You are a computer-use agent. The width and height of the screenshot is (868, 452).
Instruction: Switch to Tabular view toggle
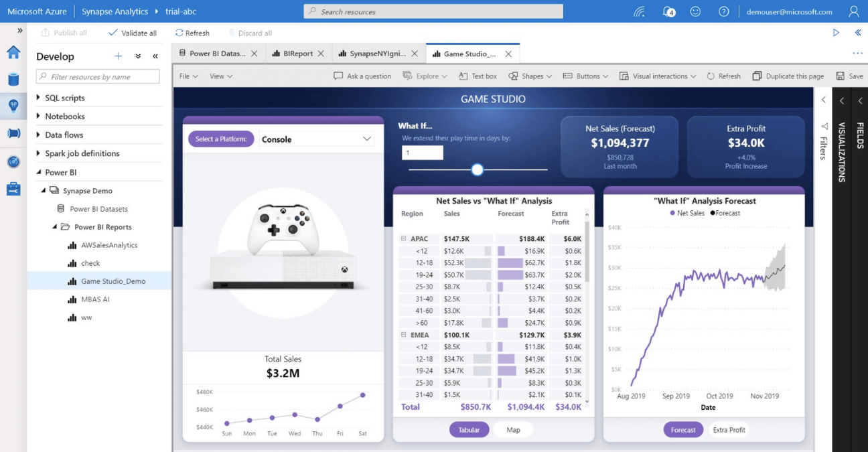(x=469, y=430)
